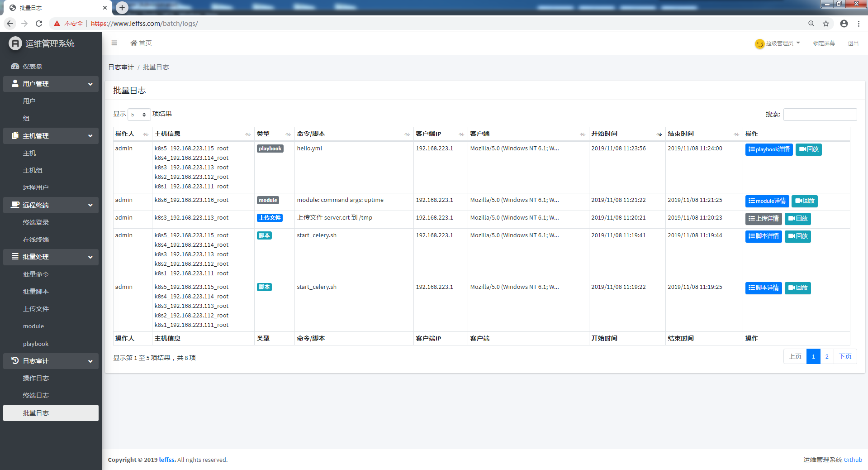This screenshot has height=470, width=868.
Task: Click the browser address bar URL
Action: pos(144,24)
